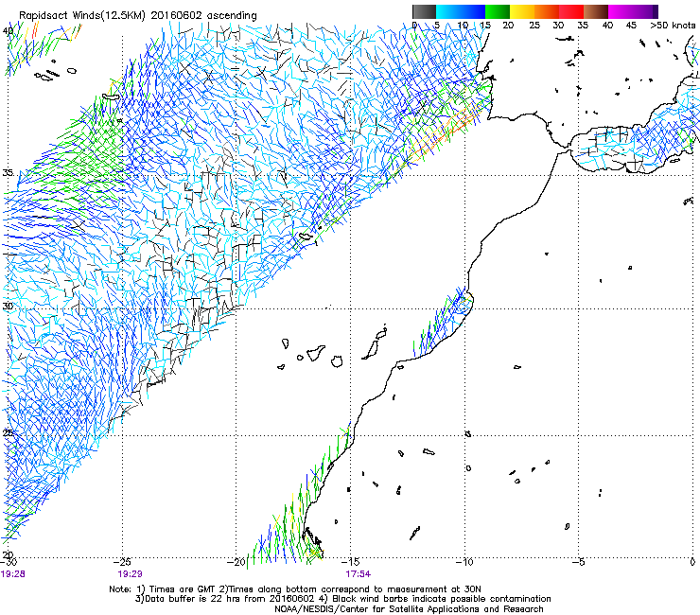Click the cyan-to-blue 5-15 knots legend gradient

point(461,11)
